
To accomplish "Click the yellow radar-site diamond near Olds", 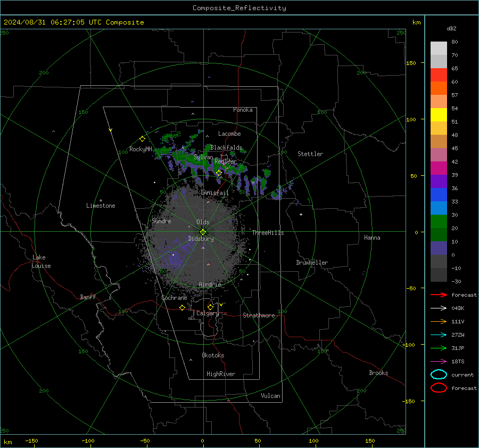I will click(203, 232).
